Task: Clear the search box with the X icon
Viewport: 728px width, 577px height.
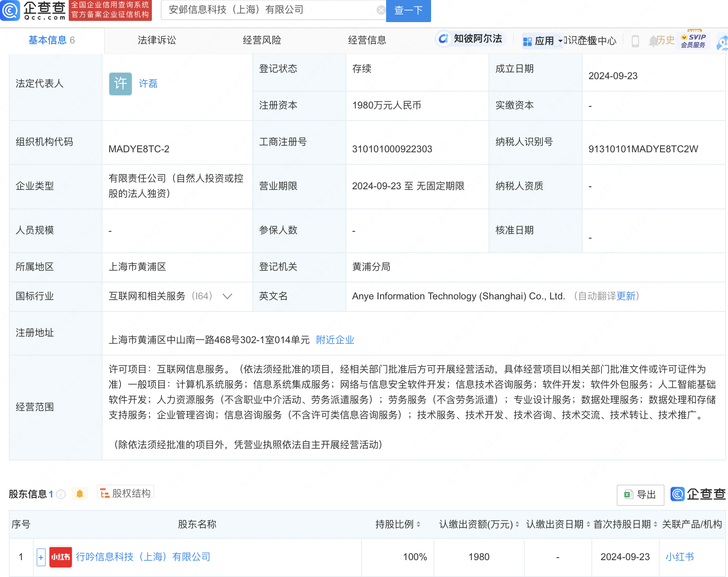Action: click(380, 10)
